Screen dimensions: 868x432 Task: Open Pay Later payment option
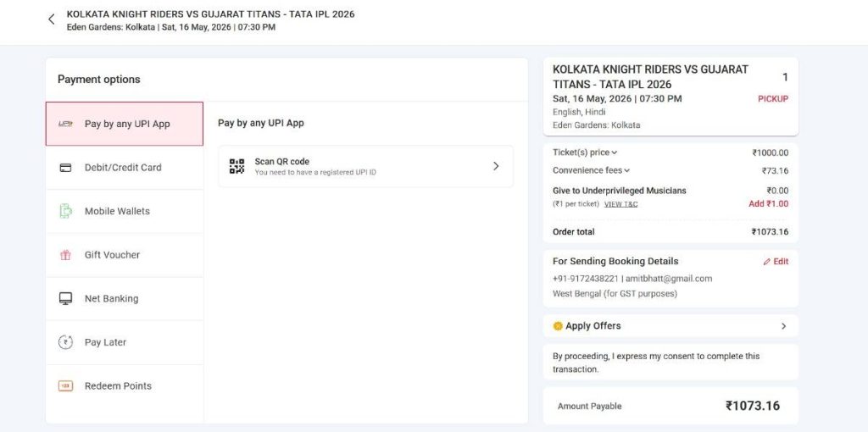click(x=125, y=342)
